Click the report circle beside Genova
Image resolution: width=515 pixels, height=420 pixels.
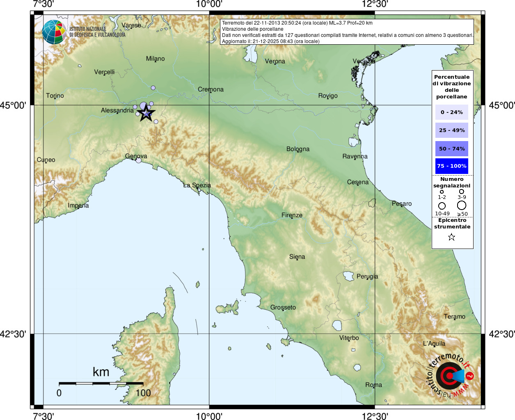pyautogui.click(x=138, y=160)
